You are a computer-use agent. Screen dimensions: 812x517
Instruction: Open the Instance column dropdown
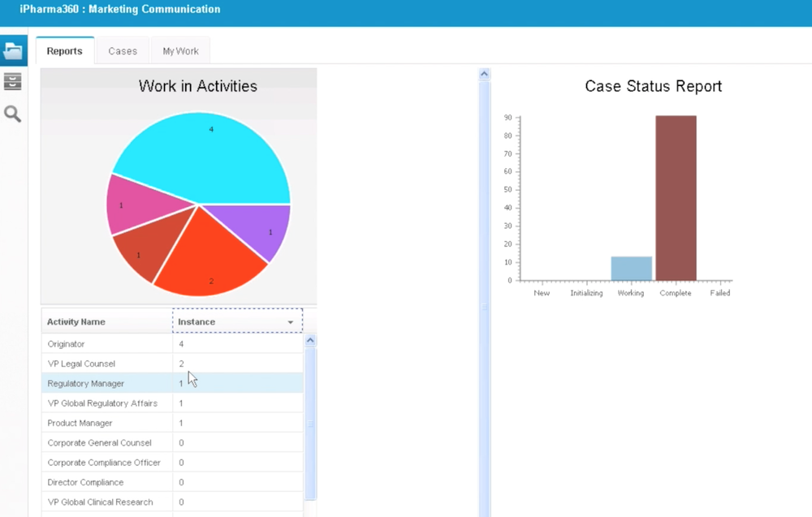click(290, 321)
